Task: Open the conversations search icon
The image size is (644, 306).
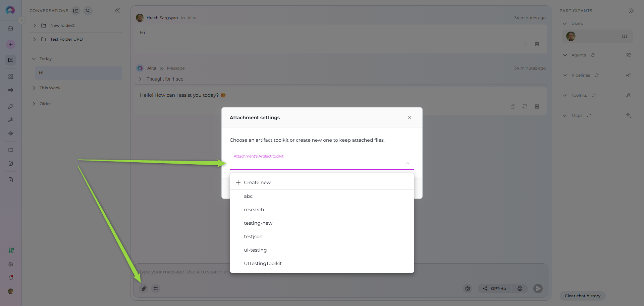Action: 88,11
